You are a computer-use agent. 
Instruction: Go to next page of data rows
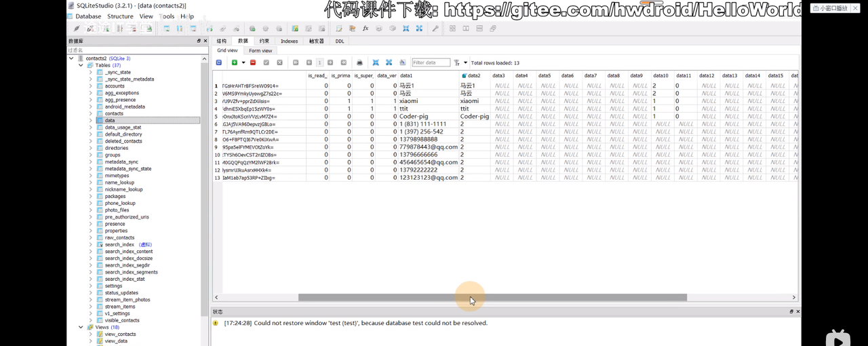coord(330,62)
